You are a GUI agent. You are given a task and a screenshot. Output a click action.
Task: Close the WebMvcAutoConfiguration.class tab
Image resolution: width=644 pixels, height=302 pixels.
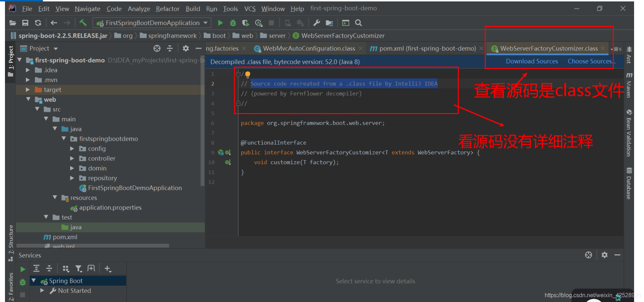(360, 49)
